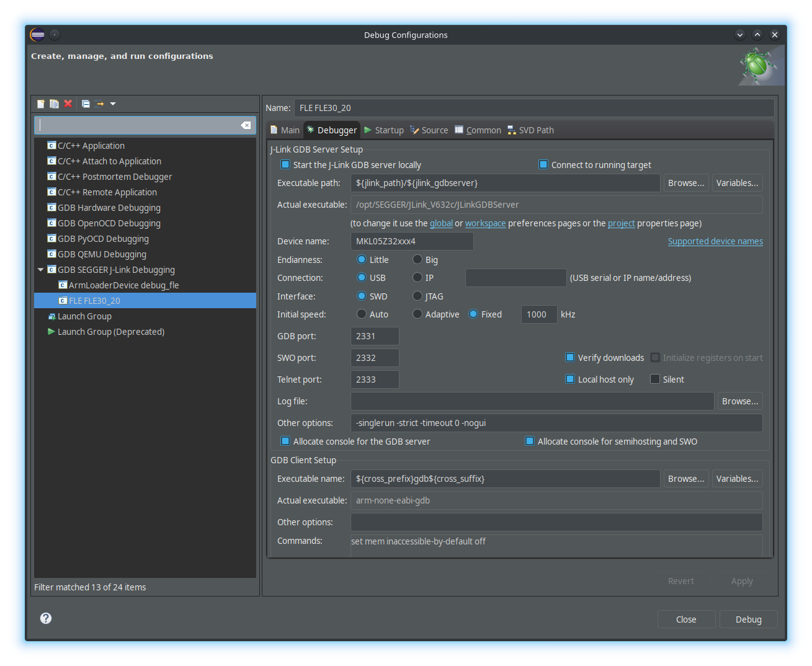Toggle Start the J-Link GDB server locally
This screenshot has width=812, height=666.
click(285, 165)
